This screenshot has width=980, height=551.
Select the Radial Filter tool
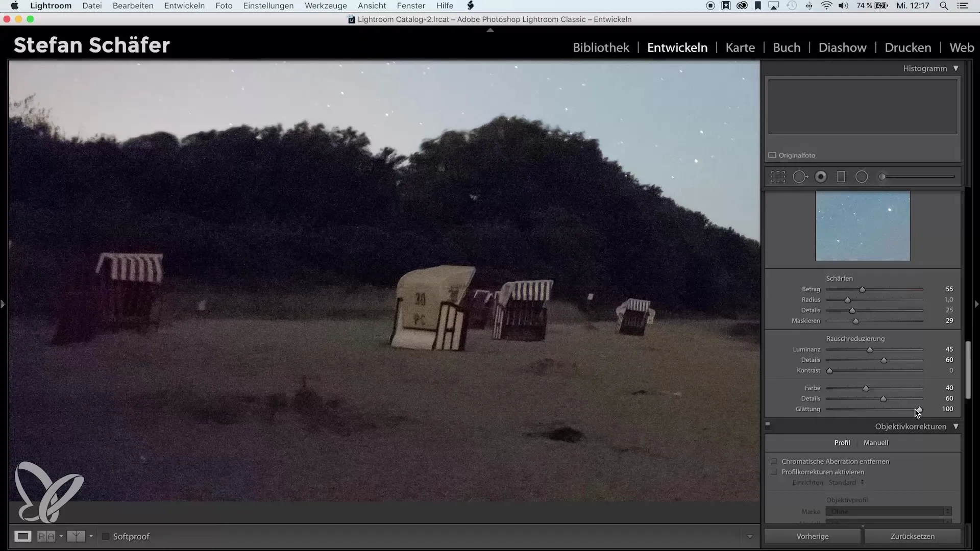(862, 177)
